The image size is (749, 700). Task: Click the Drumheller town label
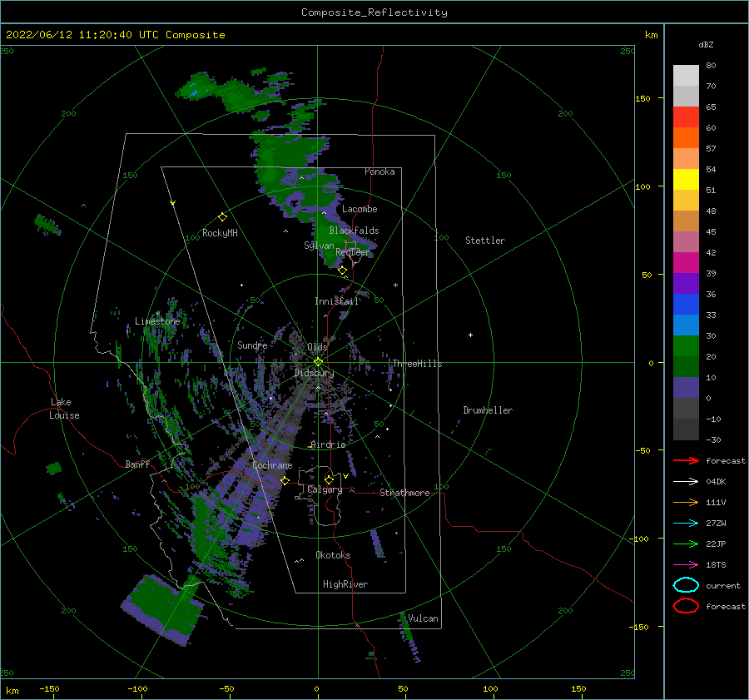(488, 410)
